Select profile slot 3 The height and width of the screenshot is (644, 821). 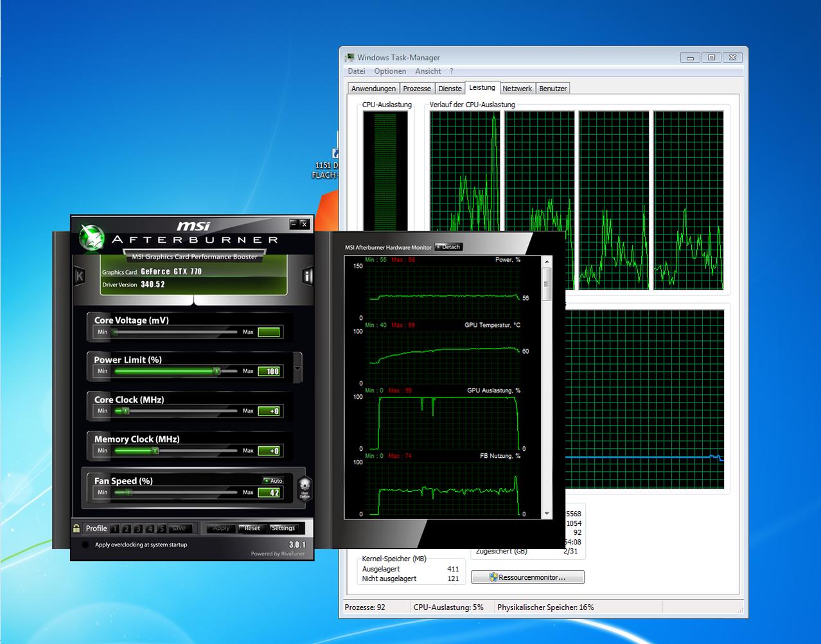click(137, 528)
